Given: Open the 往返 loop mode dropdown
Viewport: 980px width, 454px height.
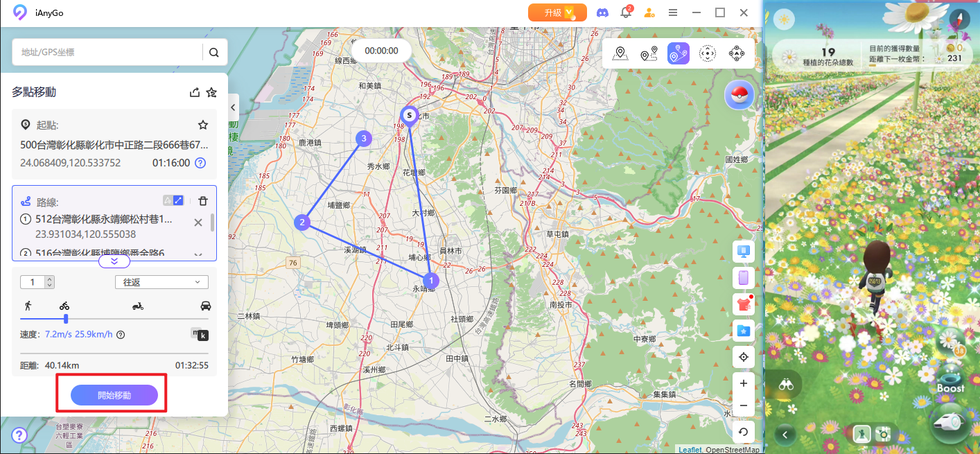Looking at the screenshot, I should click(161, 282).
